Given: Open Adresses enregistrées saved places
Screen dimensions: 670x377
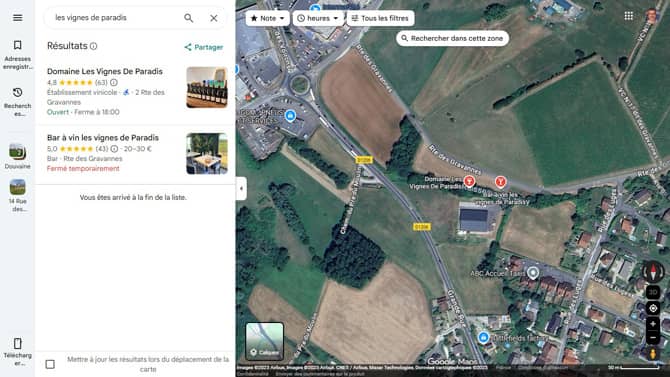Looking at the screenshot, I should 18,55.
